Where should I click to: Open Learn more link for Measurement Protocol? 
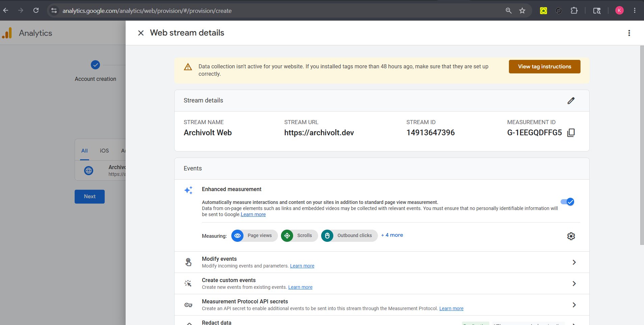(451, 308)
